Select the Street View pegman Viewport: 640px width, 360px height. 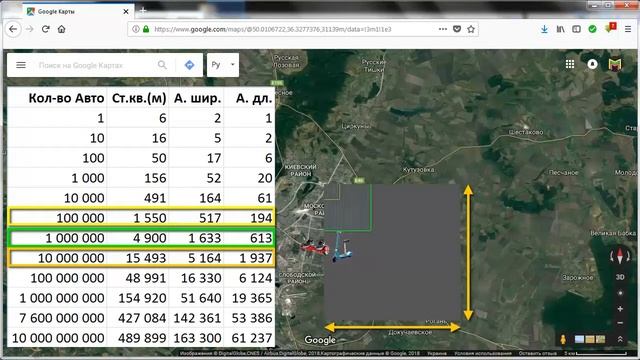[563, 339]
